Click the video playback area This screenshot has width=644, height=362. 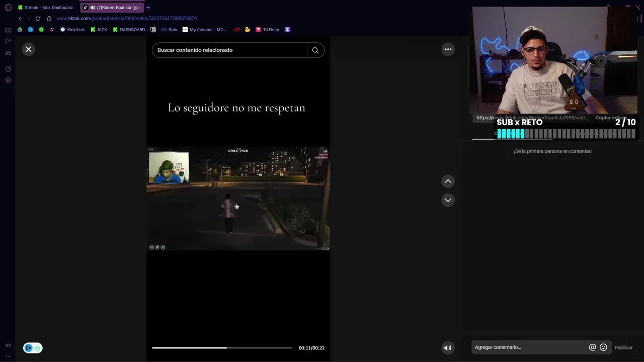238,199
